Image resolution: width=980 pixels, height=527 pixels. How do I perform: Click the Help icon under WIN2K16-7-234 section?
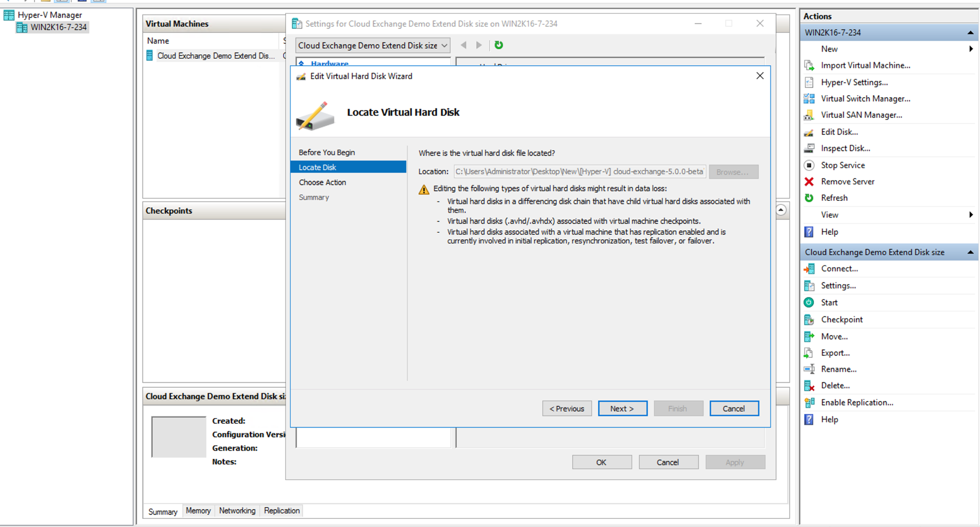tap(809, 232)
